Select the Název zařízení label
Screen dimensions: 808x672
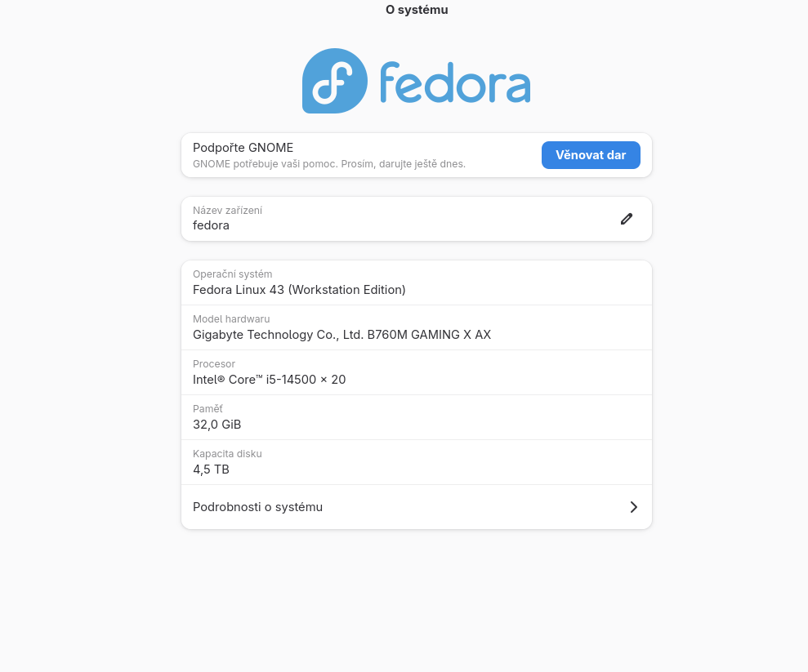tap(227, 211)
